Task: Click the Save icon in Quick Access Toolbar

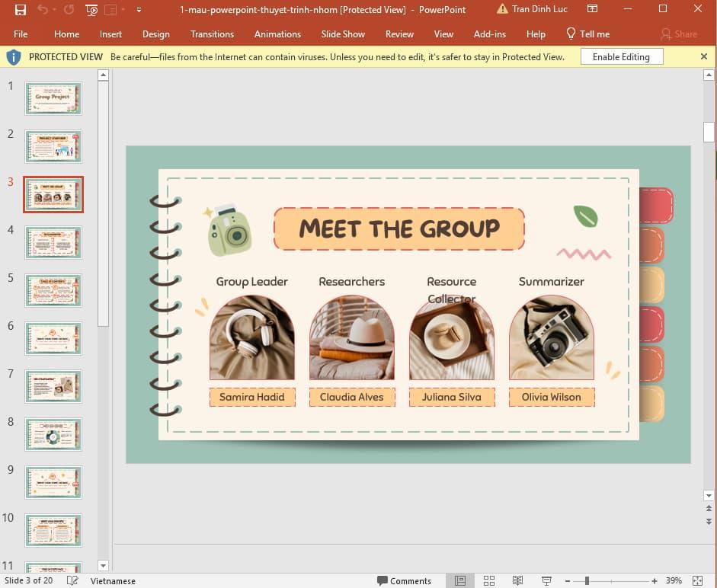Action: coord(21,10)
